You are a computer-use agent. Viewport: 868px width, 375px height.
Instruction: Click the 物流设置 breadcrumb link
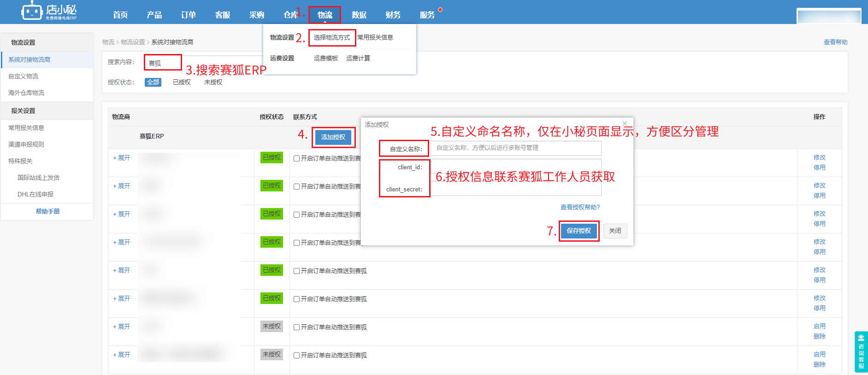(133, 42)
